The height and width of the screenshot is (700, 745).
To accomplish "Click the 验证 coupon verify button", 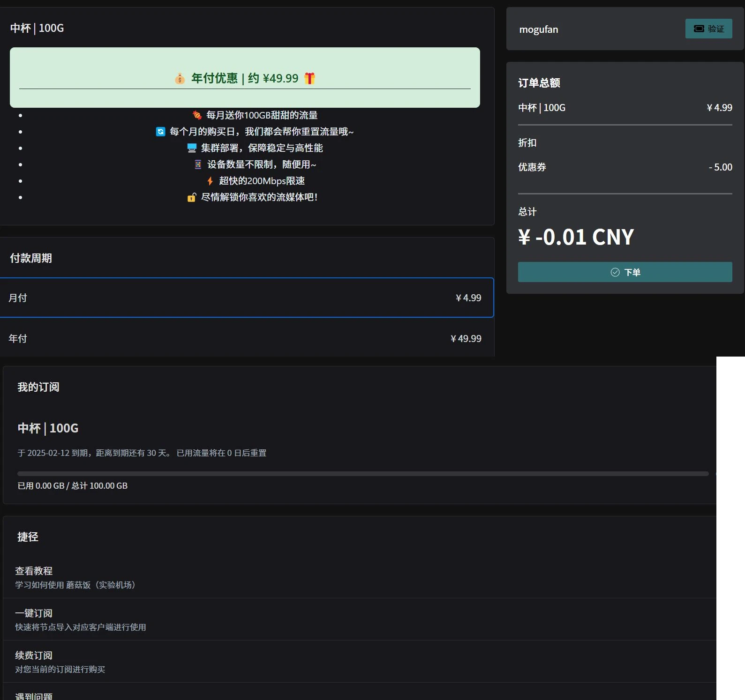I will (708, 29).
